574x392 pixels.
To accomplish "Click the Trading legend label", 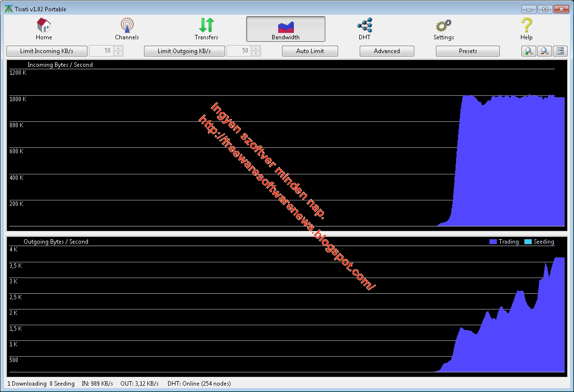I will point(509,242).
